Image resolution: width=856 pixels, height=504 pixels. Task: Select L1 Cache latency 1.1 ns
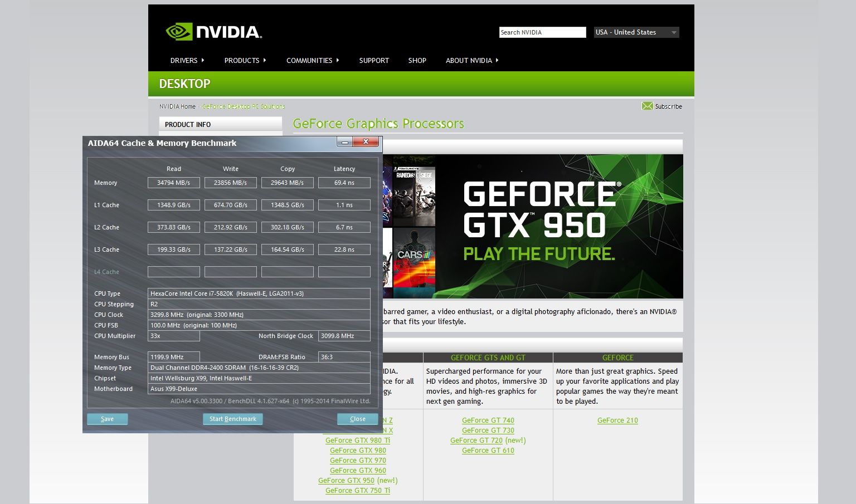click(344, 205)
